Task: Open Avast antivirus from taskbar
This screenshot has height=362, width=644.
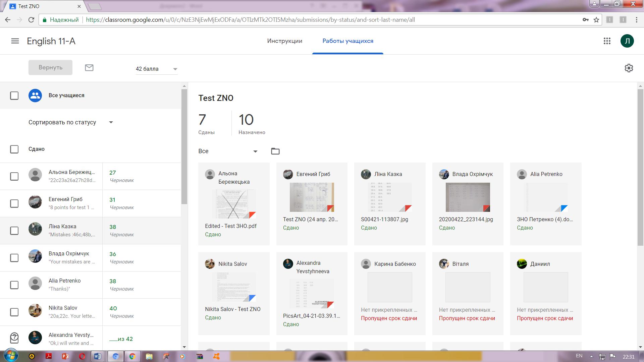Action: click(216, 356)
